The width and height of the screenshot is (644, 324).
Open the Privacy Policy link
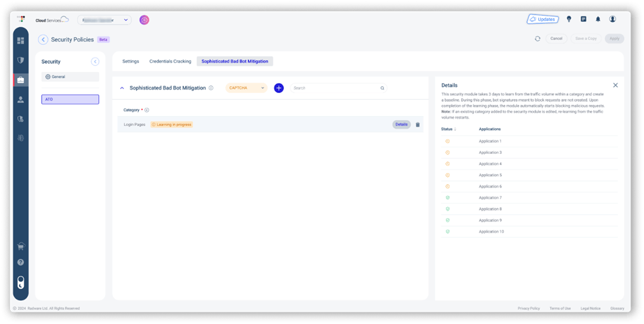tap(528, 308)
